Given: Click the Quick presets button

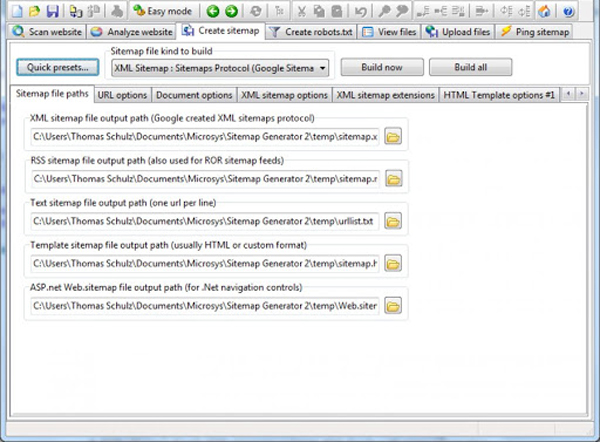Looking at the screenshot, I should [x=56, y=68].
